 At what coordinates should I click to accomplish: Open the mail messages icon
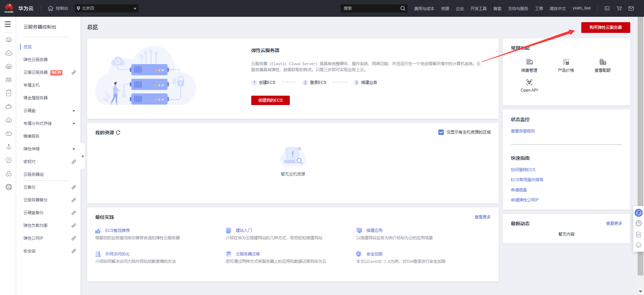point(631,8)
